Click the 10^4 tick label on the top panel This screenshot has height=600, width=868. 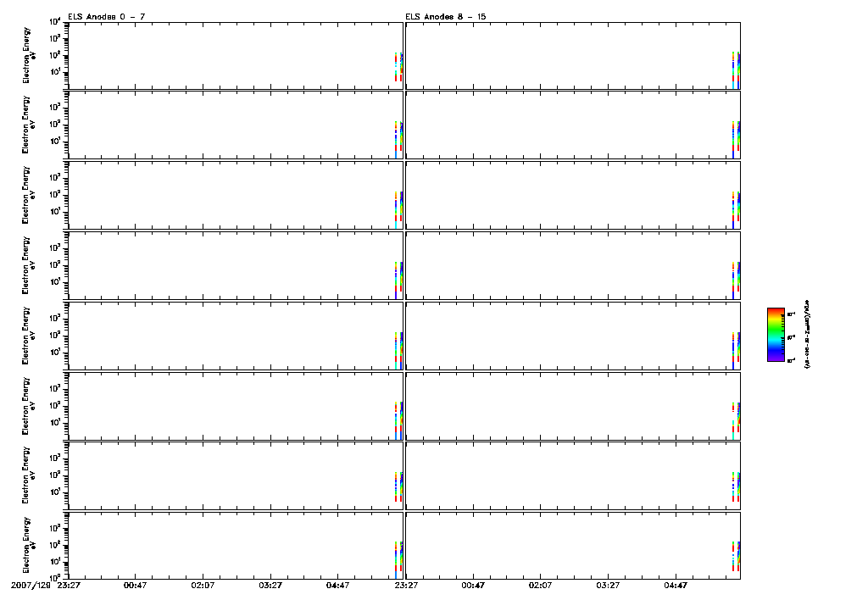(55, 21)
